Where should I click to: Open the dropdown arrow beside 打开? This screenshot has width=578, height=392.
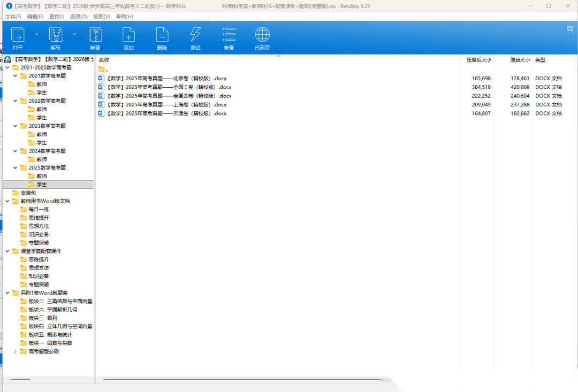coord(36,34)
